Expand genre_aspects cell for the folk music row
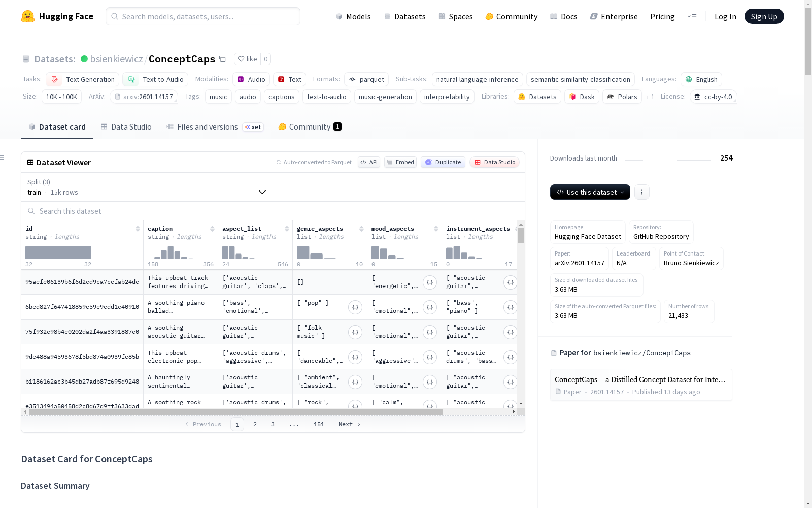Image resolution: width=812 pixels, height=508 pixels. tap(355, 332)
